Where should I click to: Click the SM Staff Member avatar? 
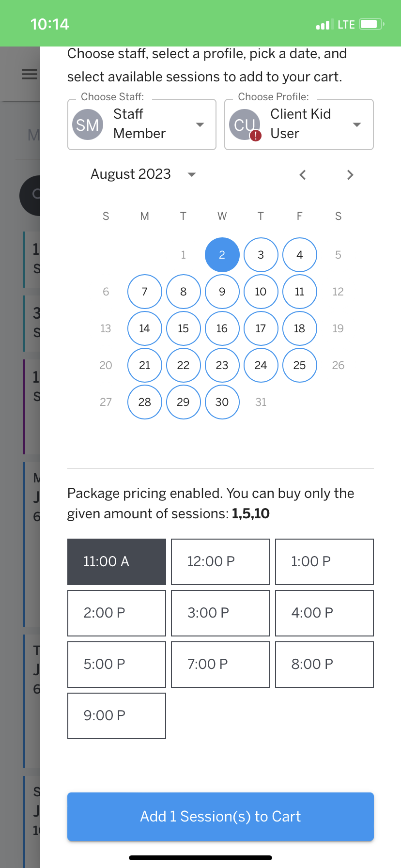(87, 124)
